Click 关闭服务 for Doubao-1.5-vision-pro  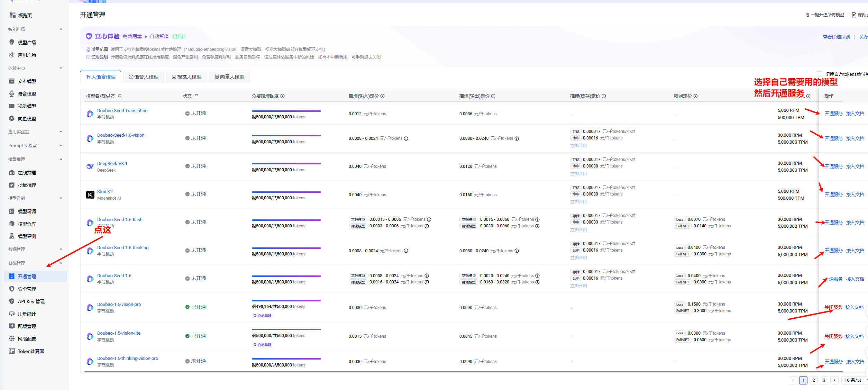point(833,308)
